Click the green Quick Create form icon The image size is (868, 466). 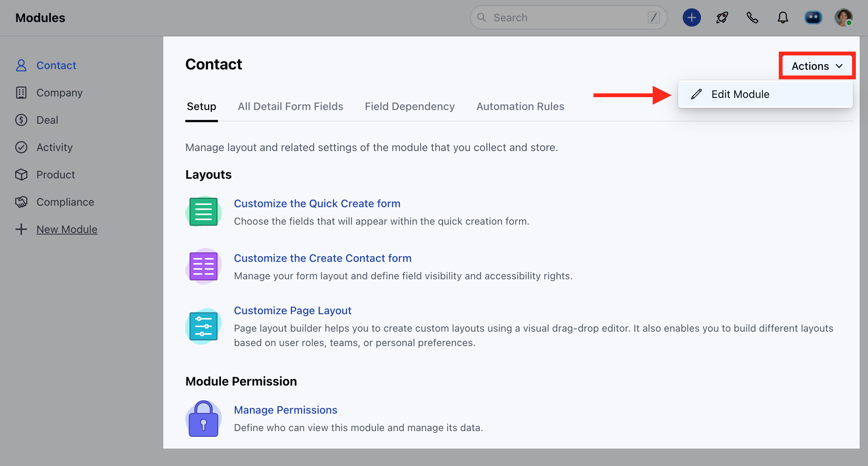point(204,212)
